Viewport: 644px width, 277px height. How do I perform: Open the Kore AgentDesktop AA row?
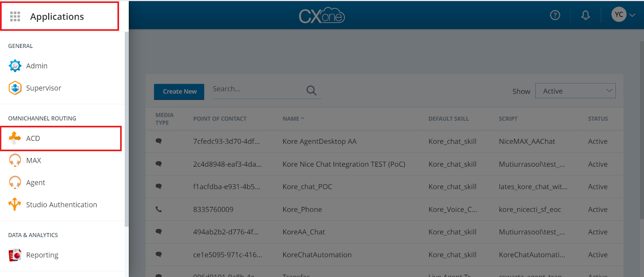(x=319, y=141)
